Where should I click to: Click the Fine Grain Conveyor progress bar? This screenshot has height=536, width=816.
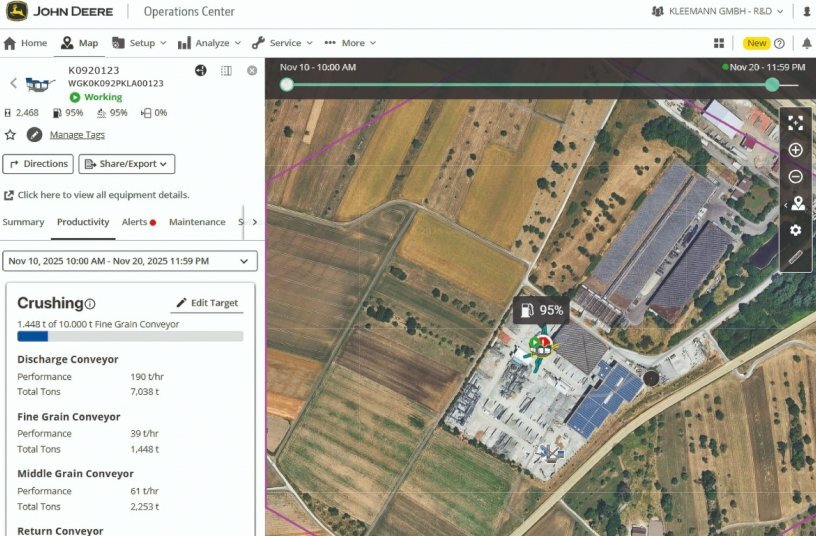(130, 336)
